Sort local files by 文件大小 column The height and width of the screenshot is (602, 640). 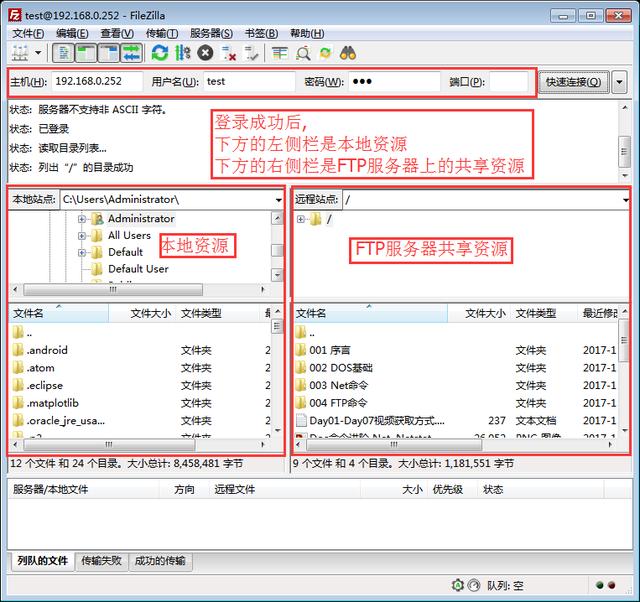142,313
